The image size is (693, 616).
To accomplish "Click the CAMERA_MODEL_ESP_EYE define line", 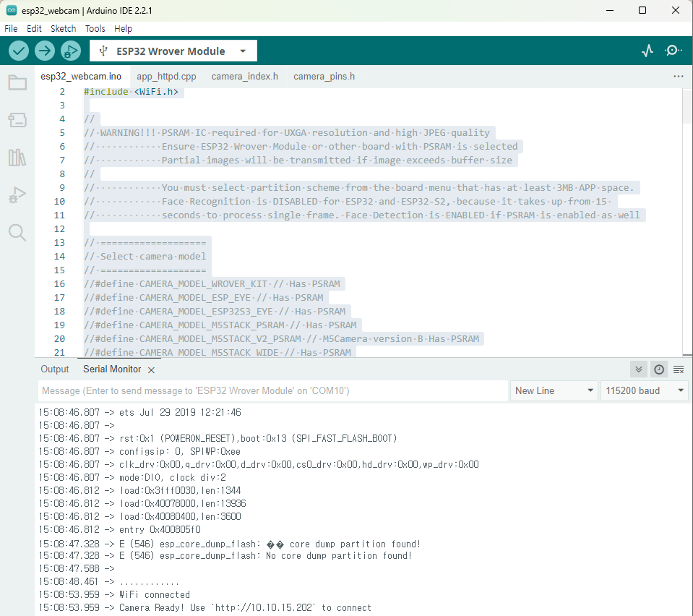I will [204, 297].
